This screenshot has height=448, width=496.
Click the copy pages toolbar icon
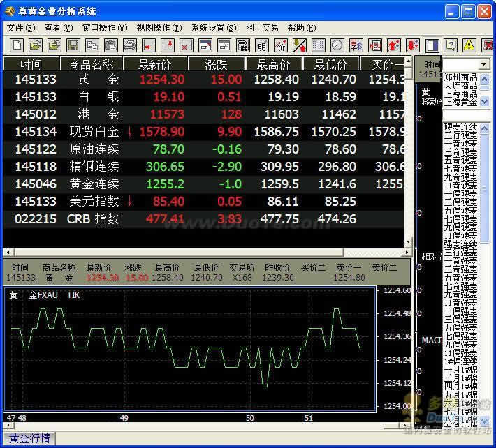(x=92, y=46)
